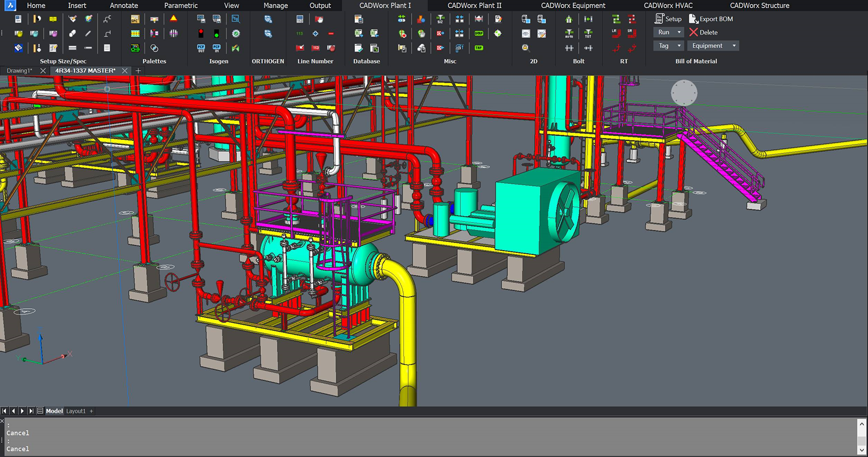This screenshot has width=868, height=457.
Task: Click the green crosshair target icon
Action: pos(498,34)
